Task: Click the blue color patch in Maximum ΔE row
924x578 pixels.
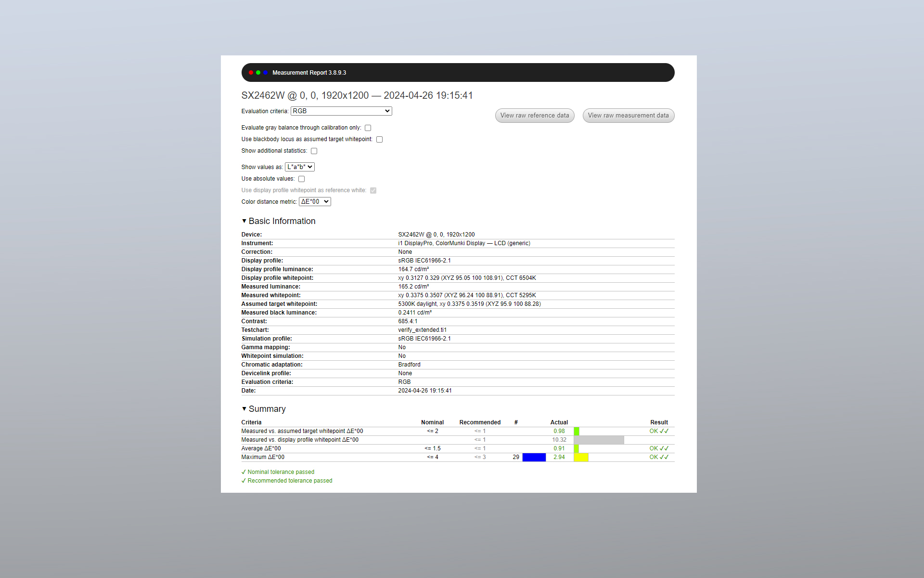Action: pos(534,457)
